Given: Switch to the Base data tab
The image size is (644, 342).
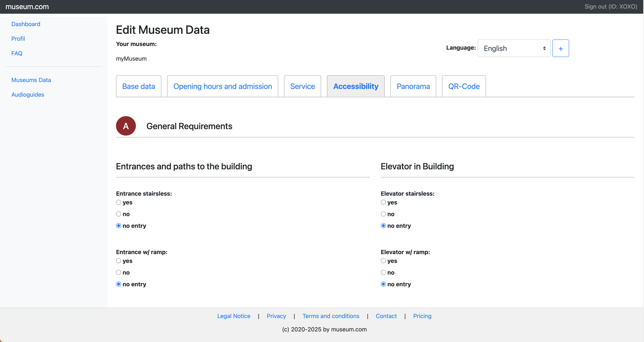Looking at the screenshot, I should click(138, 86).
